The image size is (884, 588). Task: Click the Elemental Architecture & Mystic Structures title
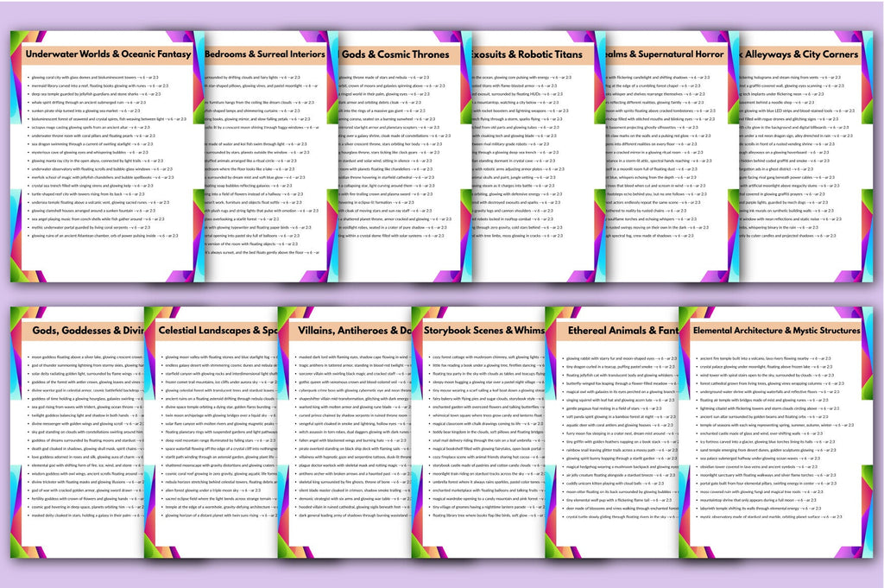[x=776, y=331]
